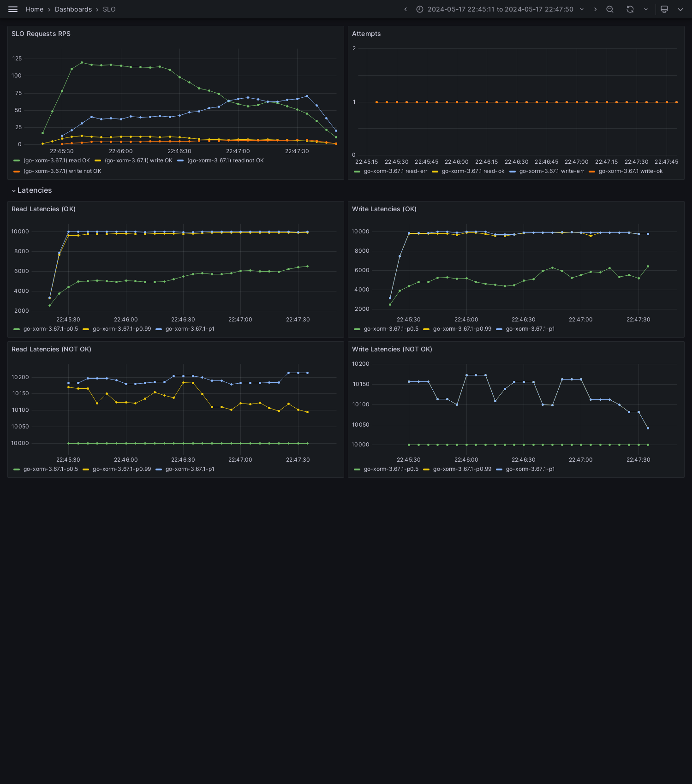Toggle read not OK series in RPS legend
The image size is (692, 784).
coord(226,160)
